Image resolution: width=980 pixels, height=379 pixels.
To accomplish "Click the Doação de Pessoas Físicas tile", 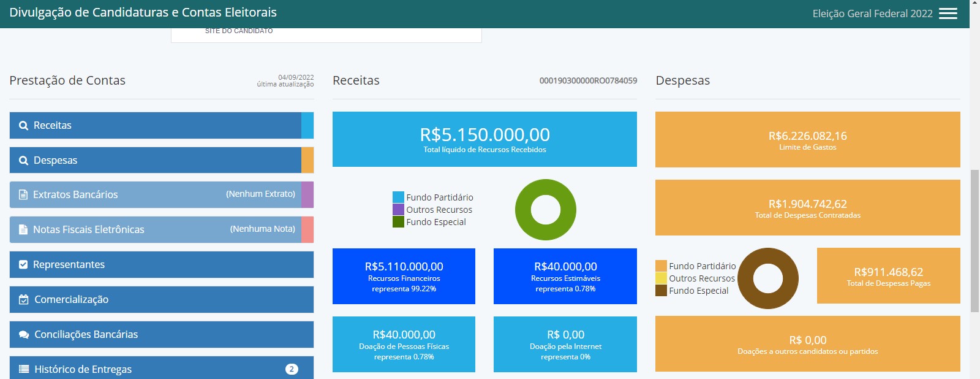I will tap(404, 344).
